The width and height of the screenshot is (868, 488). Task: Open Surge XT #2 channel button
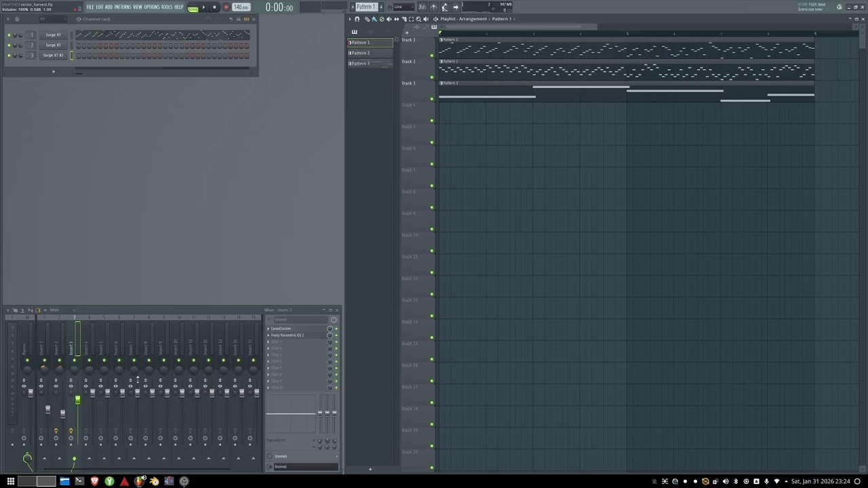53,55
